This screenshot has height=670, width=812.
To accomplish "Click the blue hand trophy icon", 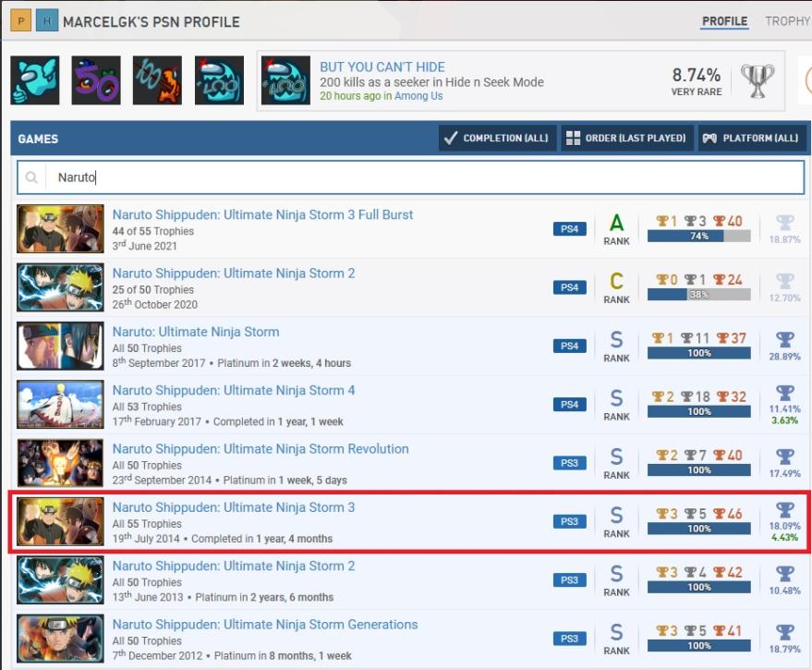I will [x=35, y=80].
